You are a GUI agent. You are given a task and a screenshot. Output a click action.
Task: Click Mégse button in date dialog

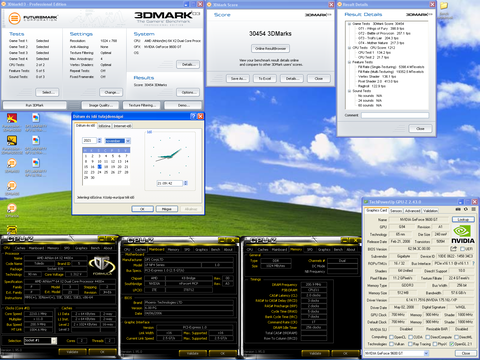point(167,209)
